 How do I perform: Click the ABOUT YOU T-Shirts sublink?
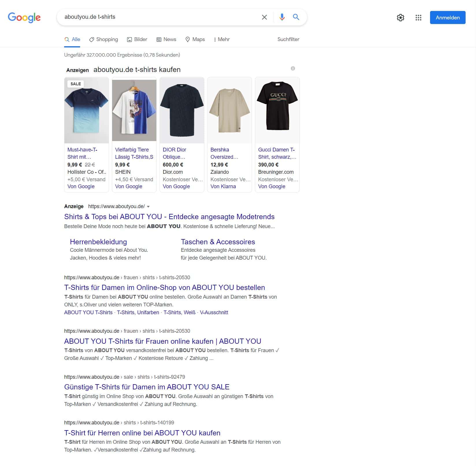pos(88,312)
